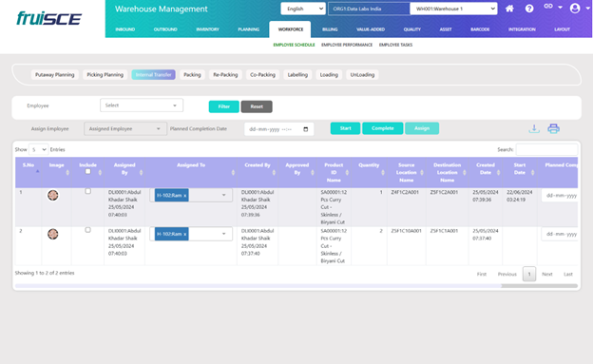Go to Next page link
The image size is (593, 364).
click(x=546, y=274)
